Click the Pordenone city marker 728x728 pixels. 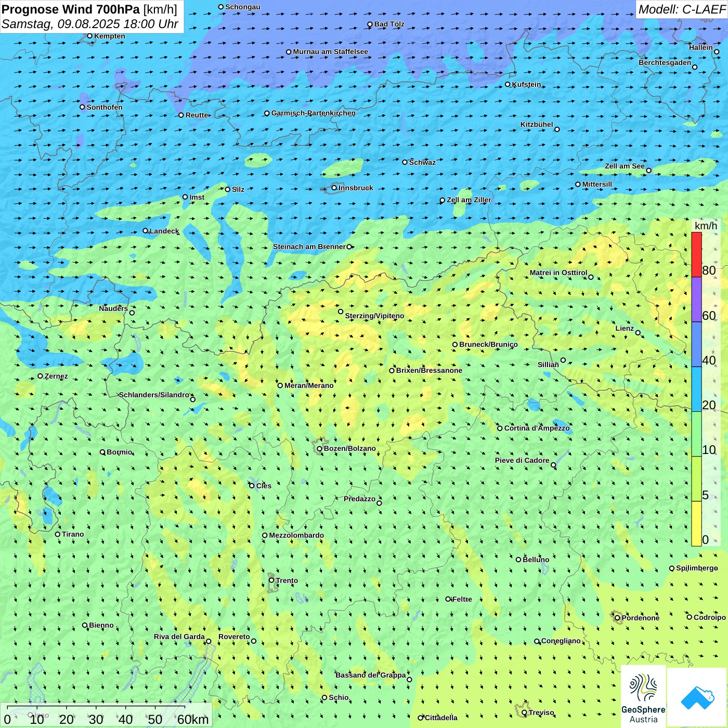(617, 618)
